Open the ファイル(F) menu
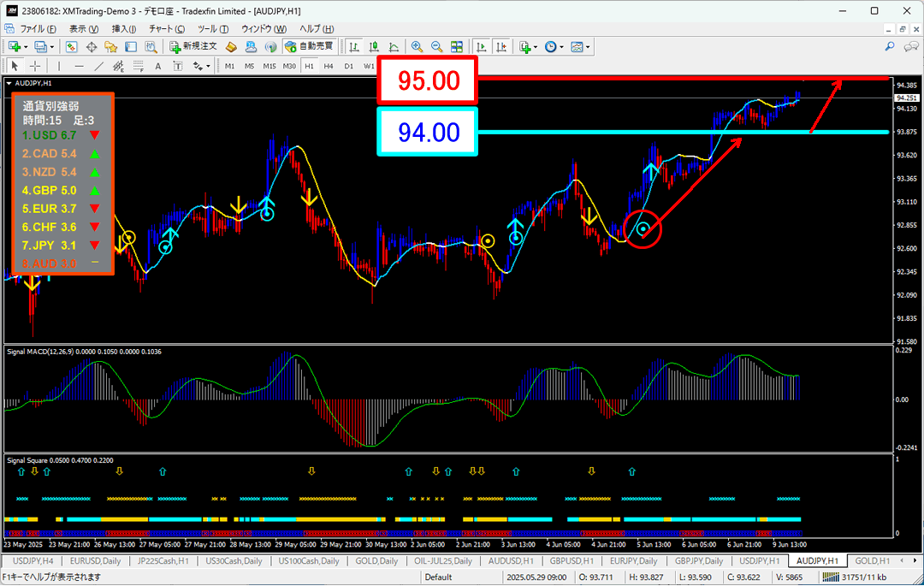The image size is (924, 586). (38, 29)
